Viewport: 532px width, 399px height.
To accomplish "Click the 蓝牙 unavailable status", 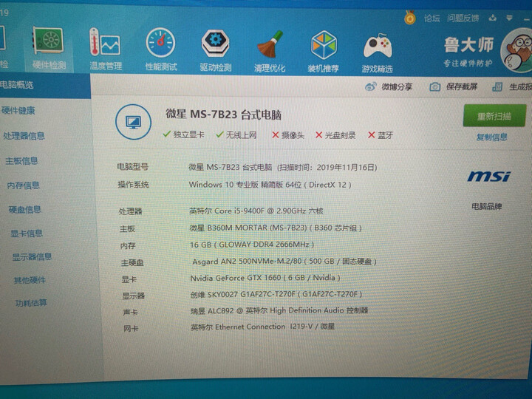I will [381, 135].
